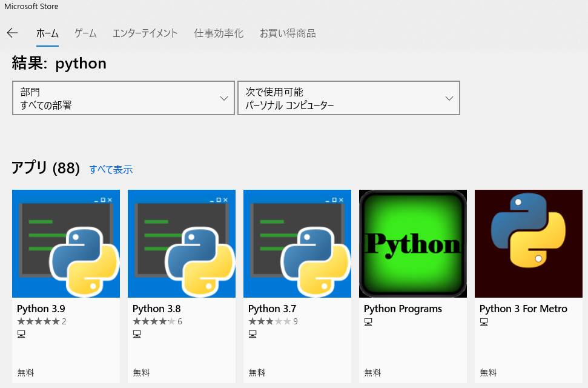The height and width of the screenshot is (388, 588).
Task: Open the Python 3.9 app icon
Action: click(66, 244)
